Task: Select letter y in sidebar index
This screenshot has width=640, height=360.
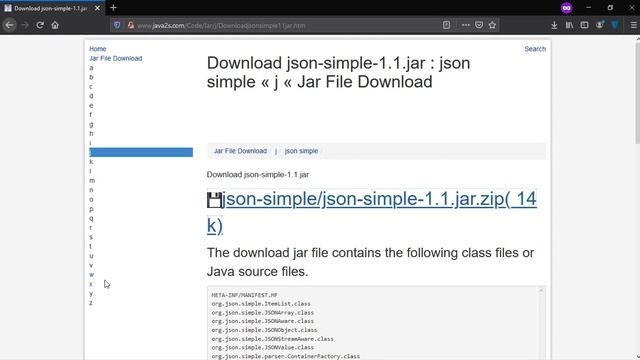Action: [91, 293]
